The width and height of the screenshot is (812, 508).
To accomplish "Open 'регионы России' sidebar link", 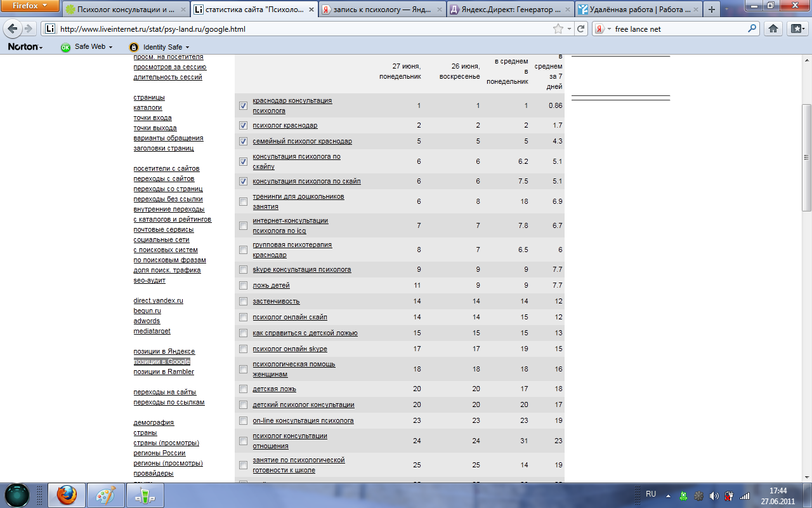I will point(159,453).
